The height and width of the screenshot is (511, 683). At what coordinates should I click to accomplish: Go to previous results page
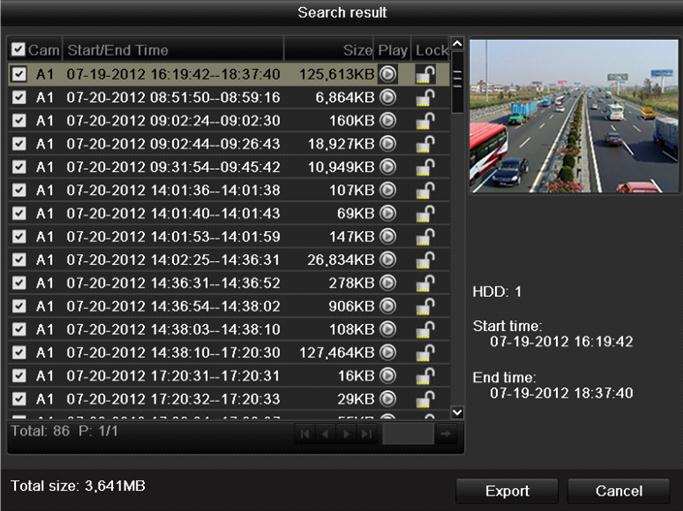coord(325,434)
